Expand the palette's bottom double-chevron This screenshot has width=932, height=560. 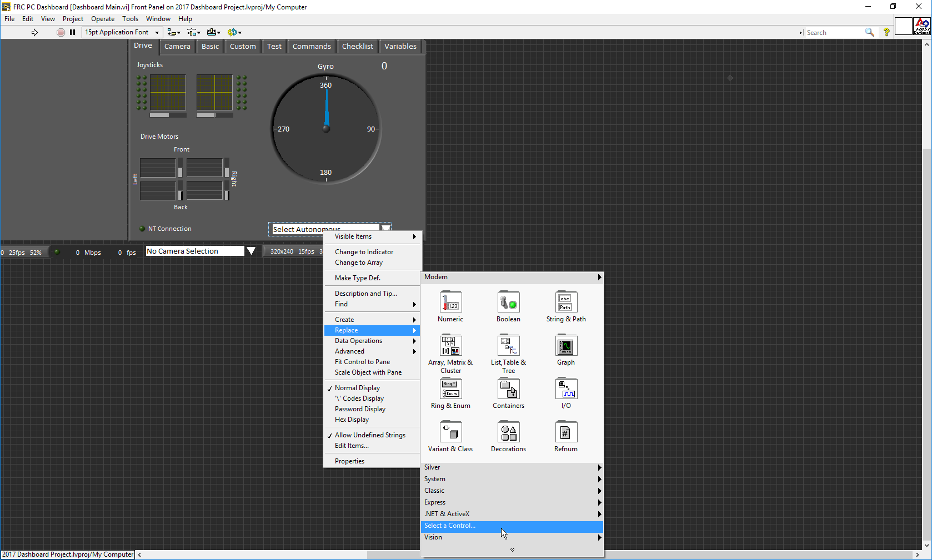[x=512, y=549]
